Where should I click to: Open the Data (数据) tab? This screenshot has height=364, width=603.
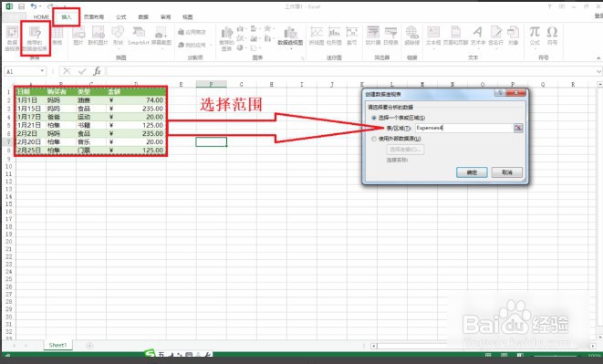coord(143,17)
